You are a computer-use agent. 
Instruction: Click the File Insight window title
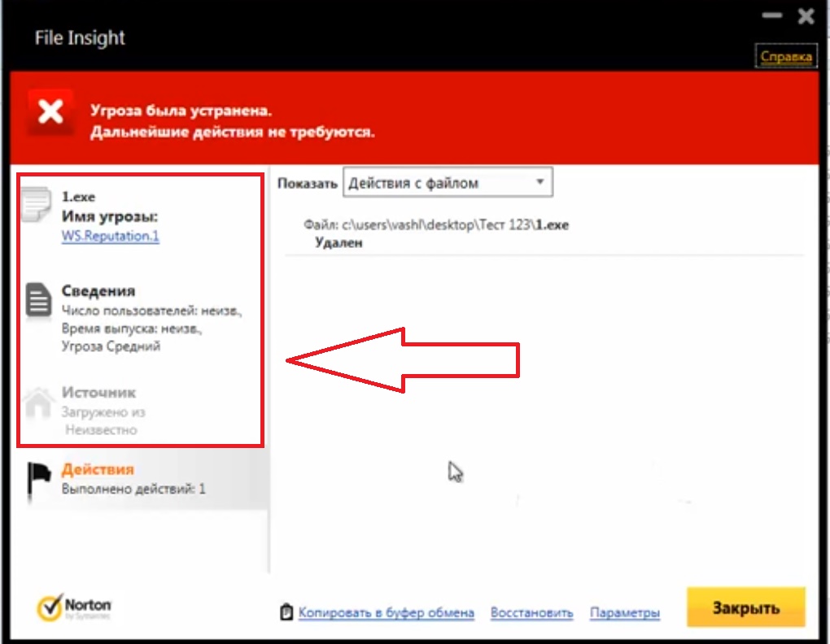pos(80,37)
